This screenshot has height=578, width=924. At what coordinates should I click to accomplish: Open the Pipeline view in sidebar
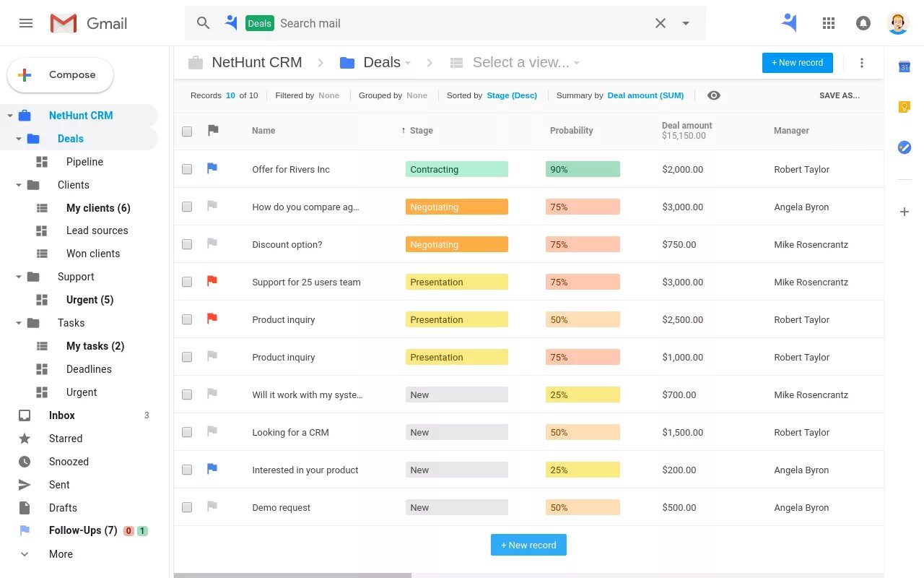point(84,162)
